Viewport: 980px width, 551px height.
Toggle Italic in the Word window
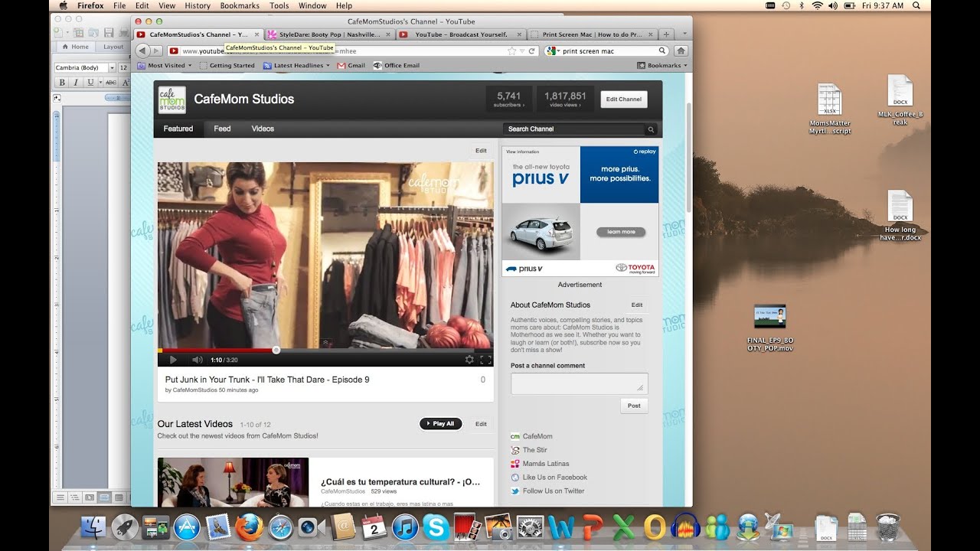coord(77,83)
